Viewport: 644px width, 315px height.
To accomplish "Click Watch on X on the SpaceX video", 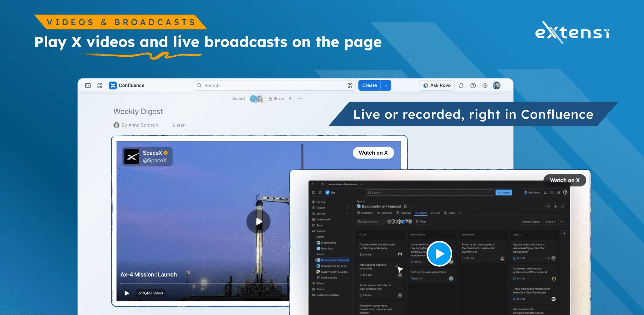I will click(373, 153).
